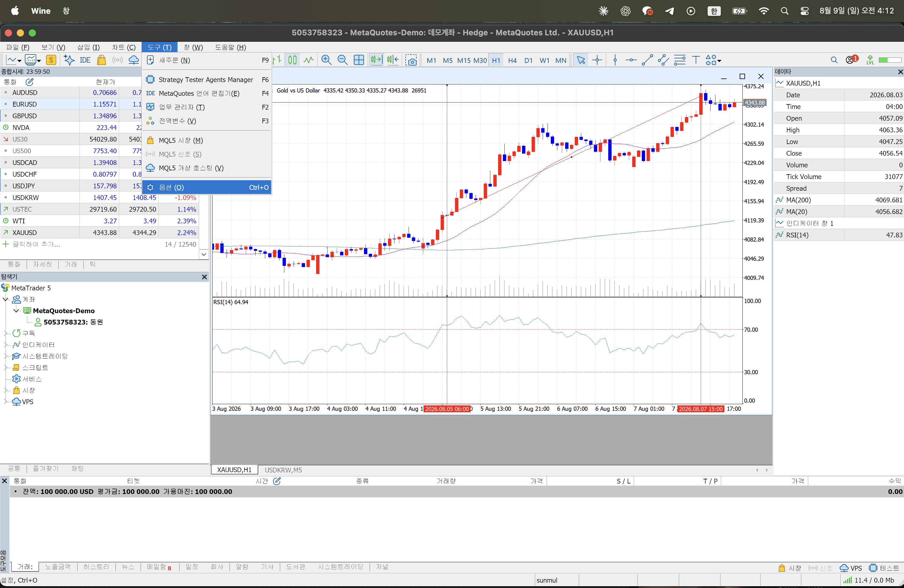Expand the 시스템트레이딩 navigator node
Viewport: 904px width, 588px height.
5,356
